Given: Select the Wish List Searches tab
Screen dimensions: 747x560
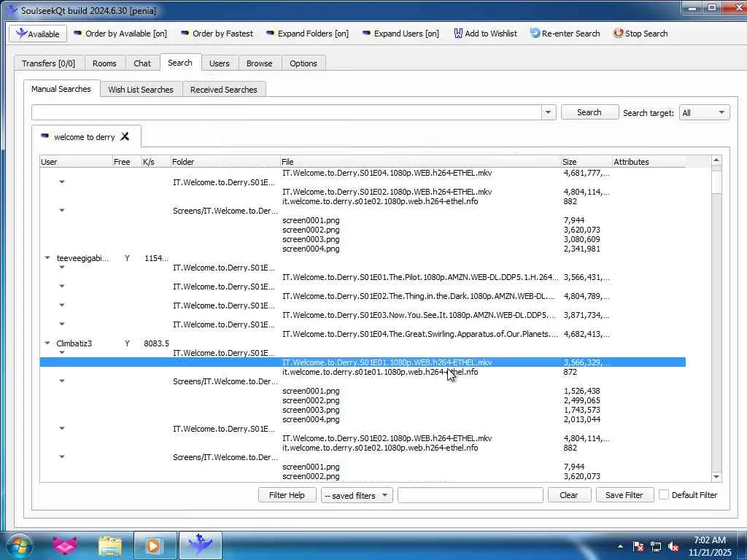Looking at the screenshot, I should [x=141, y=90].
